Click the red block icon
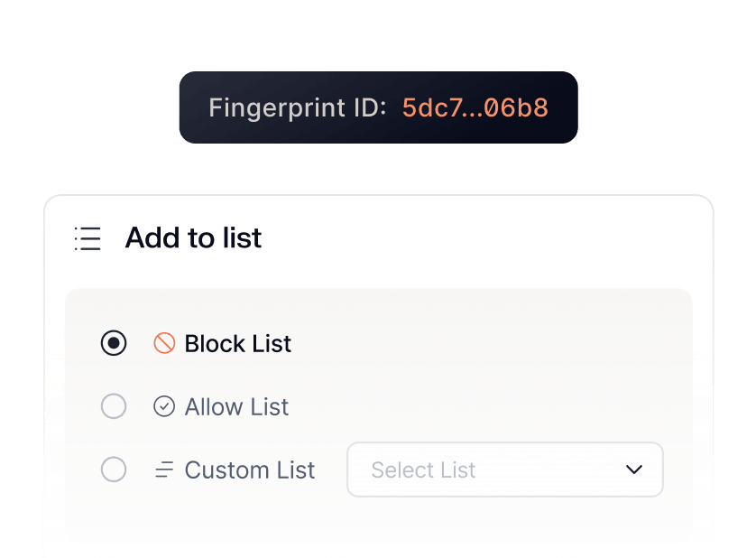The width and height of the screenshot is (756, 558). point(164,343)
